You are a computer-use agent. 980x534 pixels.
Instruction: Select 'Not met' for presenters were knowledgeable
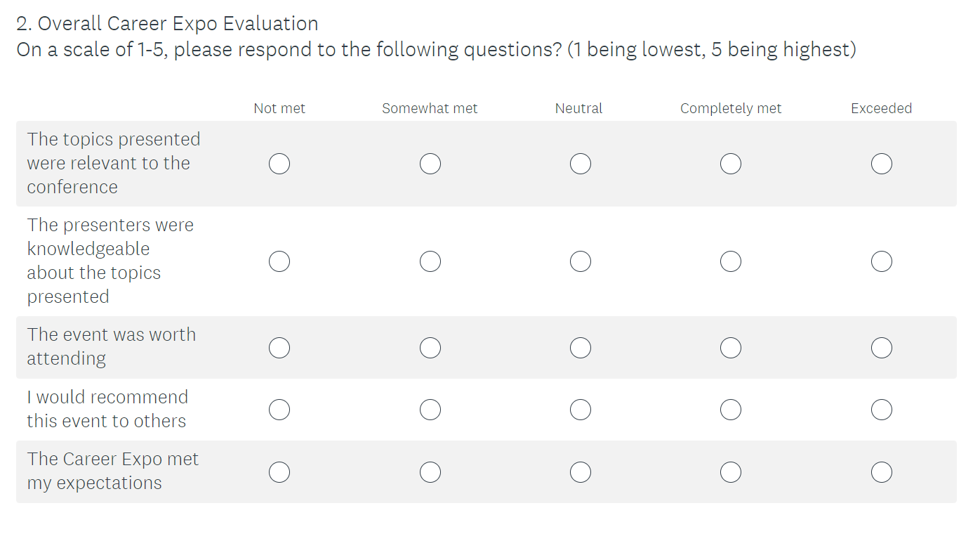click(279, 261)
